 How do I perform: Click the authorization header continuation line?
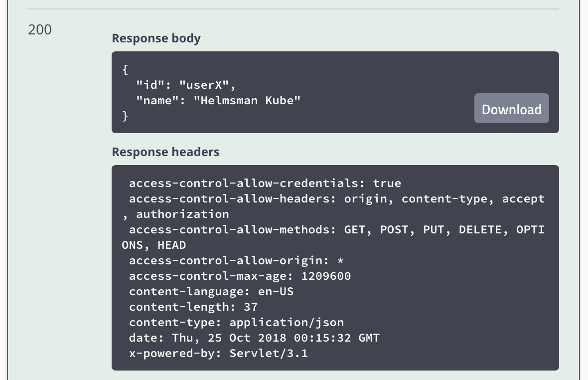(x=175, y=214)
